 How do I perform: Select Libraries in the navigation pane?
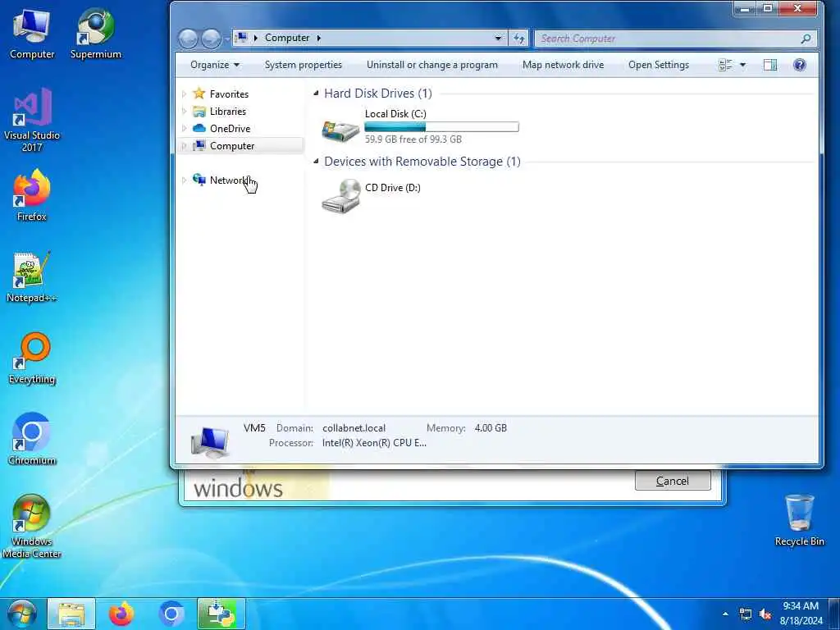(x=228, y=112)
